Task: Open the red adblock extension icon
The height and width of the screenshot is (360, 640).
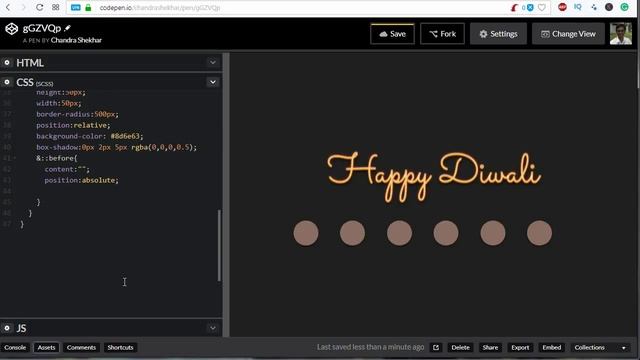Action: pos(562,7)
